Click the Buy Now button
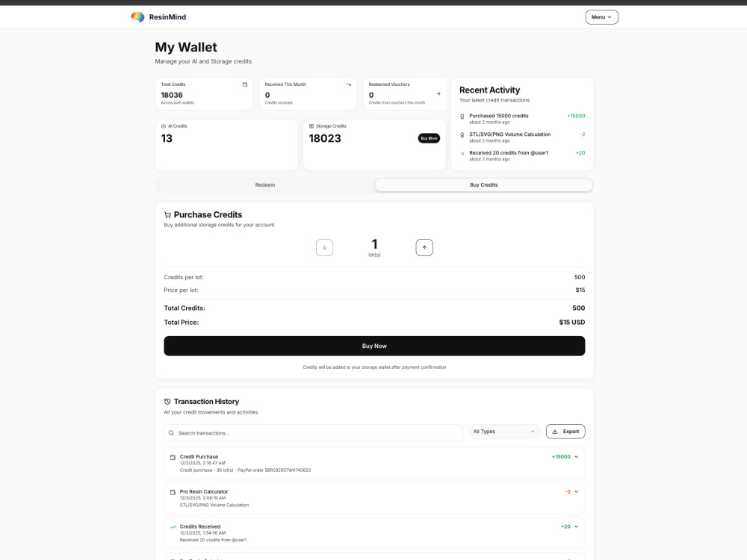This screenshot has width=747, height=560. click(x=374, y=346)
